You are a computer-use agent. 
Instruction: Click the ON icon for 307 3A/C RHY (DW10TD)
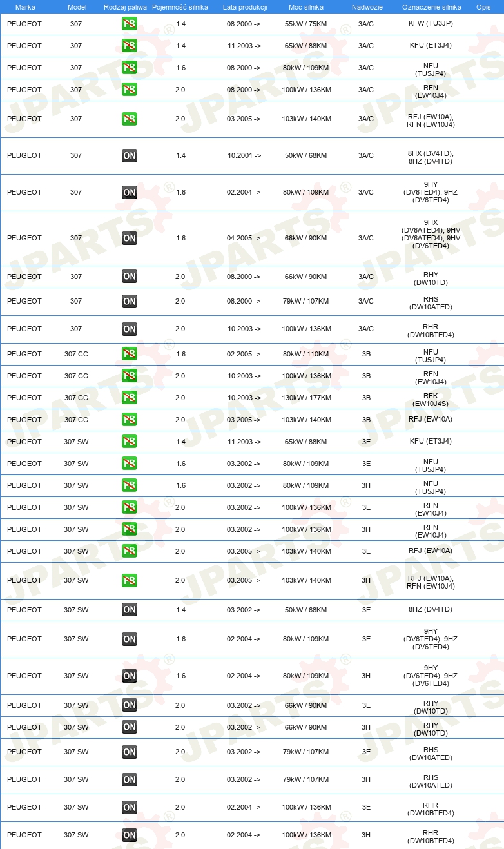130,277
